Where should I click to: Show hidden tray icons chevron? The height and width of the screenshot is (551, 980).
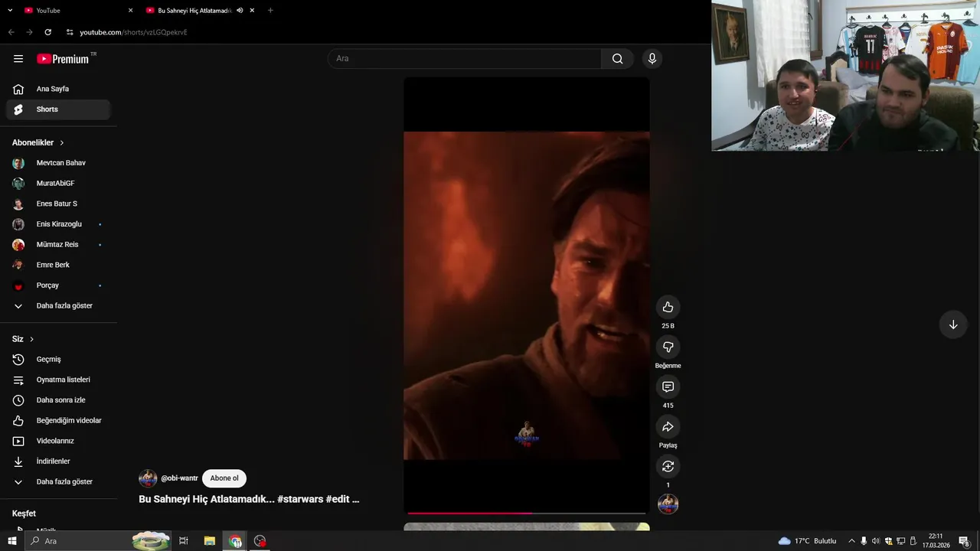[x=851, y=541]
